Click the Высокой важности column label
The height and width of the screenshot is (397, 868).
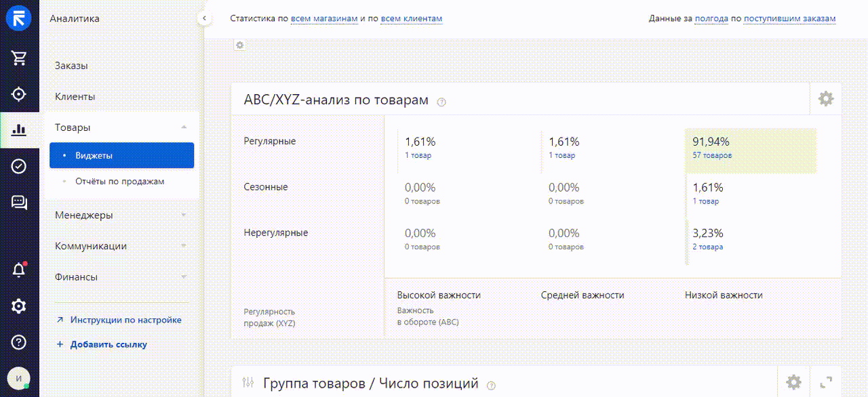click(439, 295)
